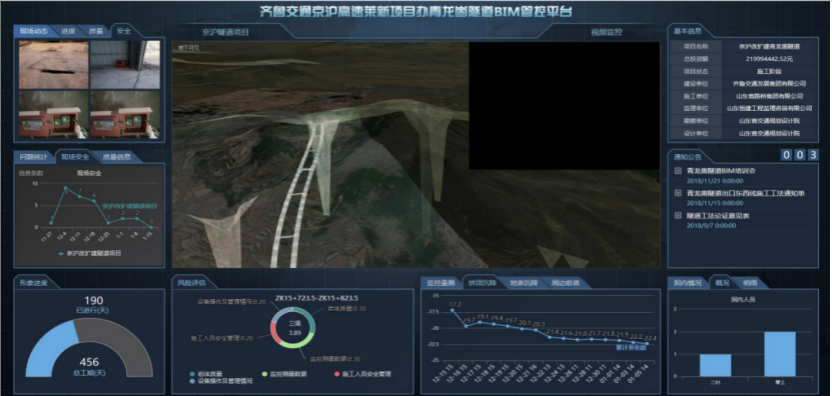Toggle the 监控测量数据 green legend dot
This screenshot has width=832, height=396.
tap(265, 374)
